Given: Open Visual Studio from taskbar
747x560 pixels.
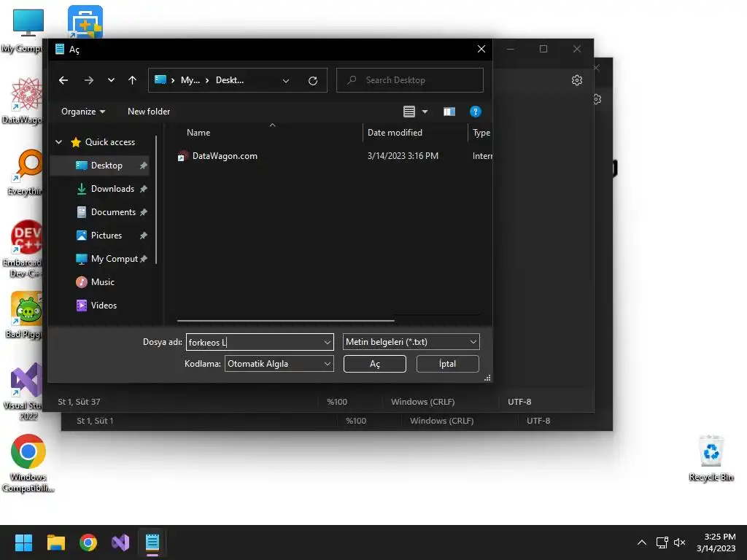Looking at the screenshot, I should click(120, 542).
